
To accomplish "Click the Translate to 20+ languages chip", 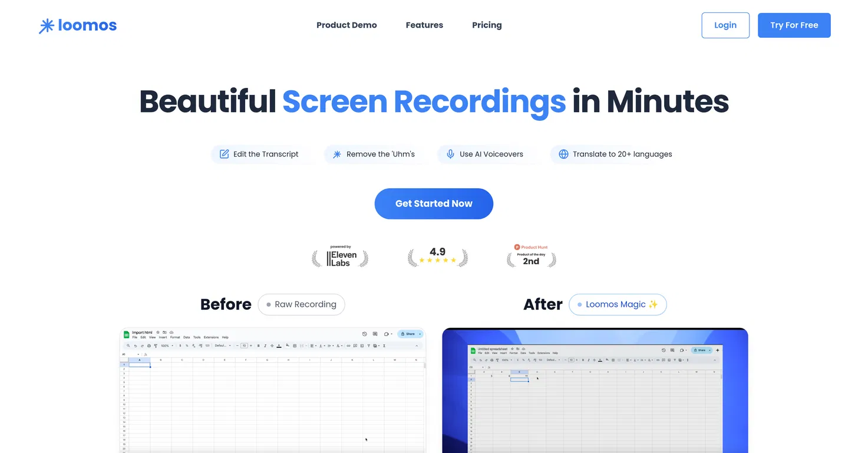I will click(615, 154).
